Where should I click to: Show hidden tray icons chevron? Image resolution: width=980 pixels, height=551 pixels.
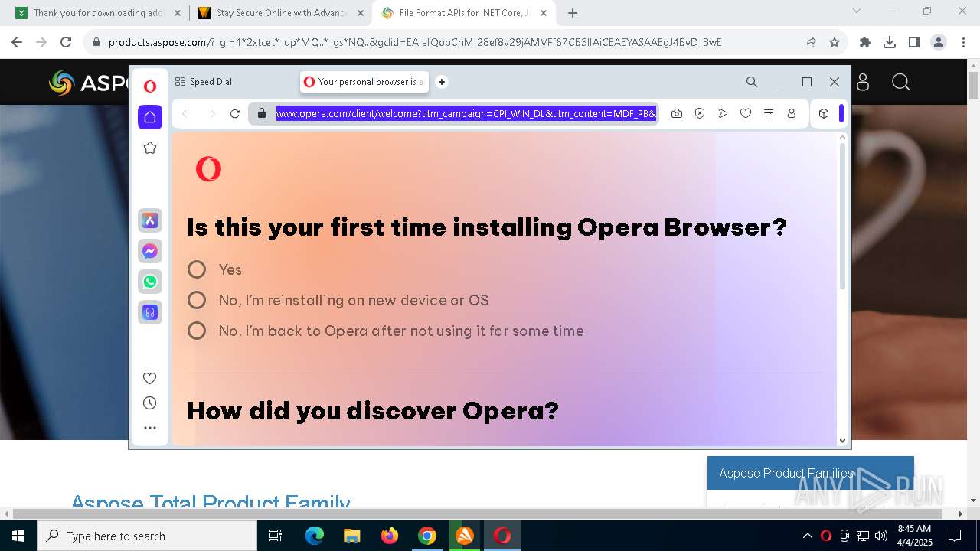point(807,536)
